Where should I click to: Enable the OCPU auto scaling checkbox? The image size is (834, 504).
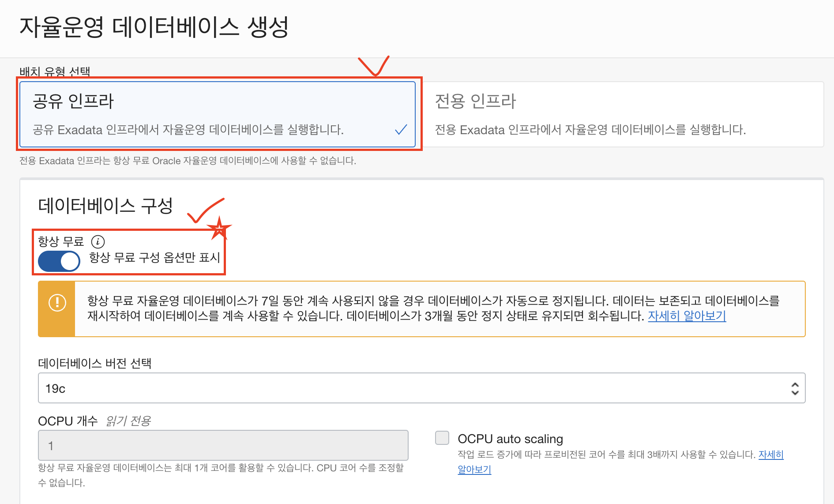(x=442, y=438)
